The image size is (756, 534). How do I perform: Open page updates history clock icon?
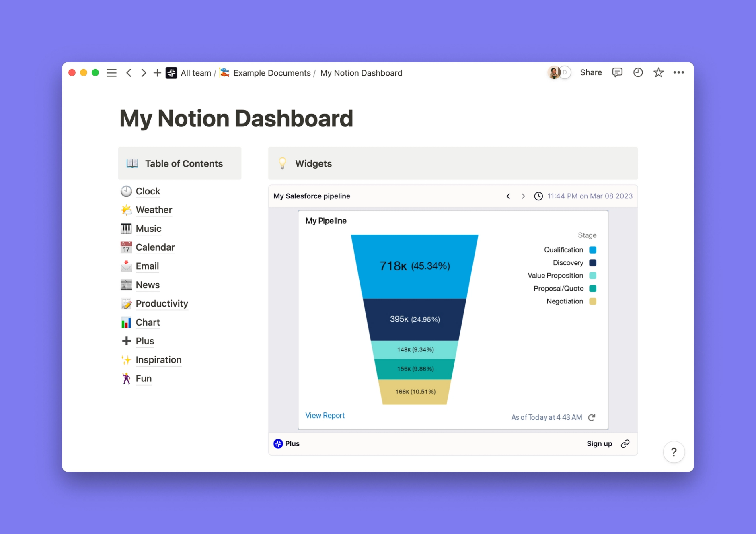tap(638, 72)
